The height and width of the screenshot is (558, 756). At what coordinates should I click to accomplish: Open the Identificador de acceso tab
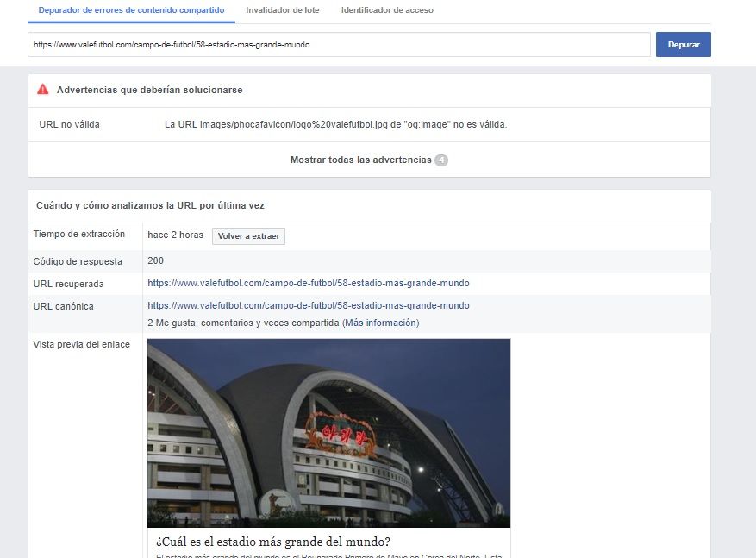point(387,10)
